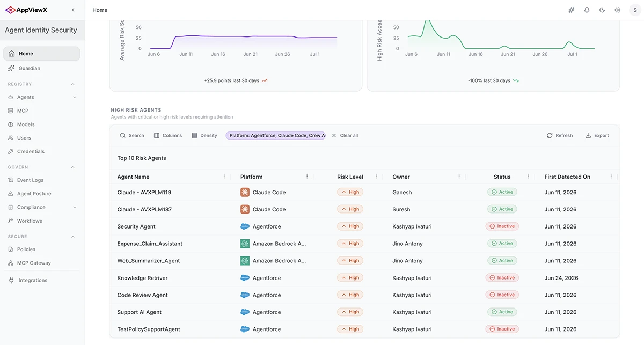Click the -100% last 30 days text
The width and height of the screenshot is (644, 345).
point(489,80)
